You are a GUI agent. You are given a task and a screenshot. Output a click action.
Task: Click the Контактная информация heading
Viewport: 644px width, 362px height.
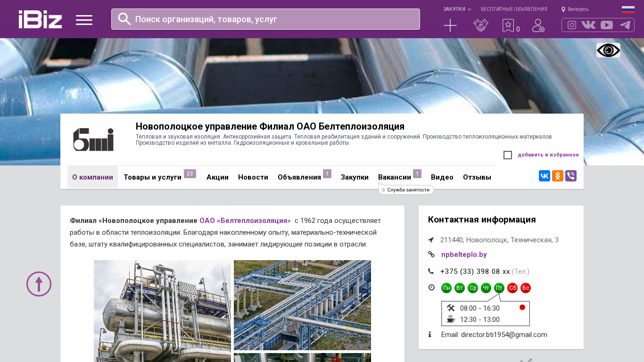click(x=482, y=220)
